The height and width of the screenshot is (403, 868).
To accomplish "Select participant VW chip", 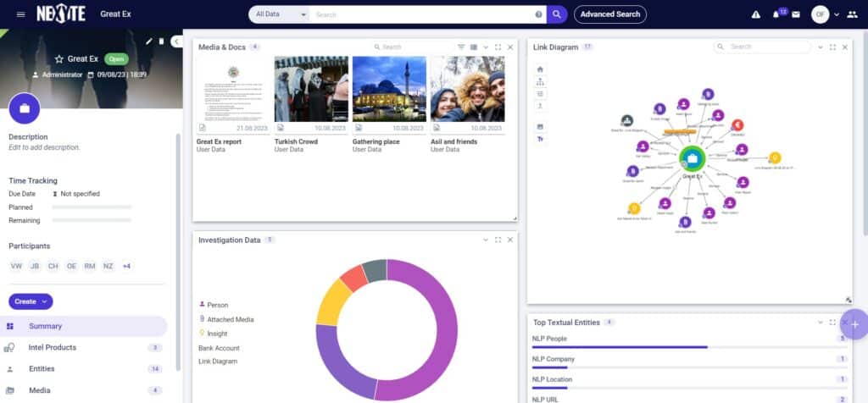I will pos(16,267).
